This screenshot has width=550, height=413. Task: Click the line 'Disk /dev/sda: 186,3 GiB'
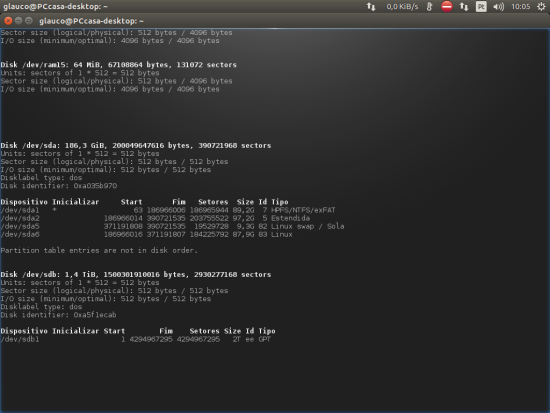136,146
